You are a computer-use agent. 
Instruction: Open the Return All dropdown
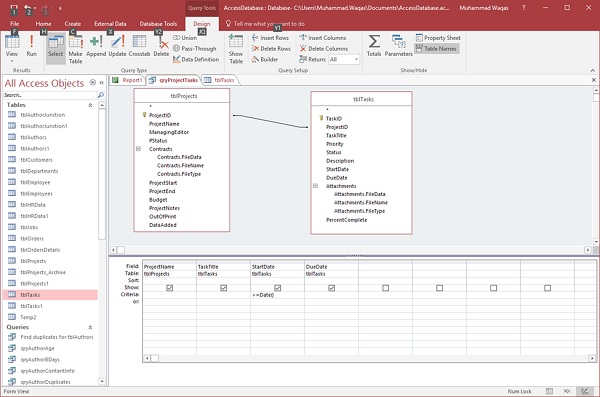click(x=356, y=59)
